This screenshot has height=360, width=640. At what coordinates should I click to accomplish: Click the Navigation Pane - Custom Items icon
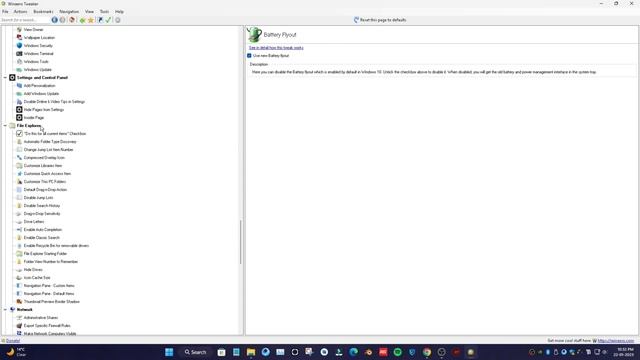point(19,286)
